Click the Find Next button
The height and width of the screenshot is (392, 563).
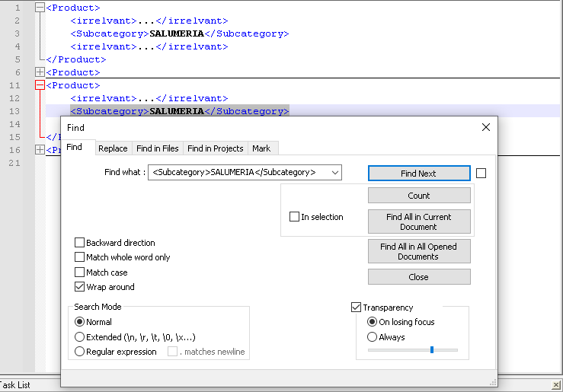419,174
